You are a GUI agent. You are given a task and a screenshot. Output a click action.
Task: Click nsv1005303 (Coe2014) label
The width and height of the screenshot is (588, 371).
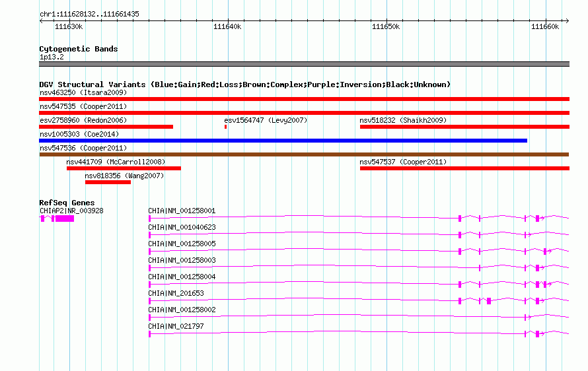click(79, 134)
